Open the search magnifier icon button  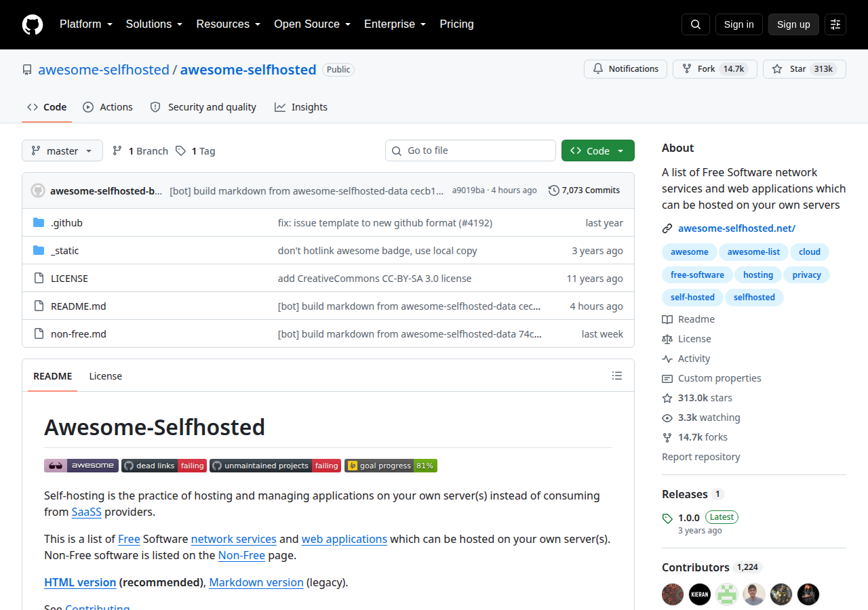click(696, 24)
